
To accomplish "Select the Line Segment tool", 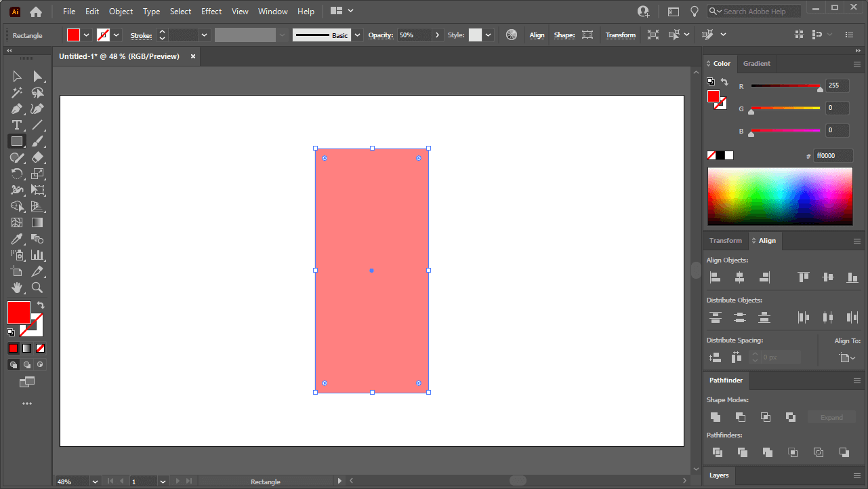I will pyautogui.click(x=38, y=125).
